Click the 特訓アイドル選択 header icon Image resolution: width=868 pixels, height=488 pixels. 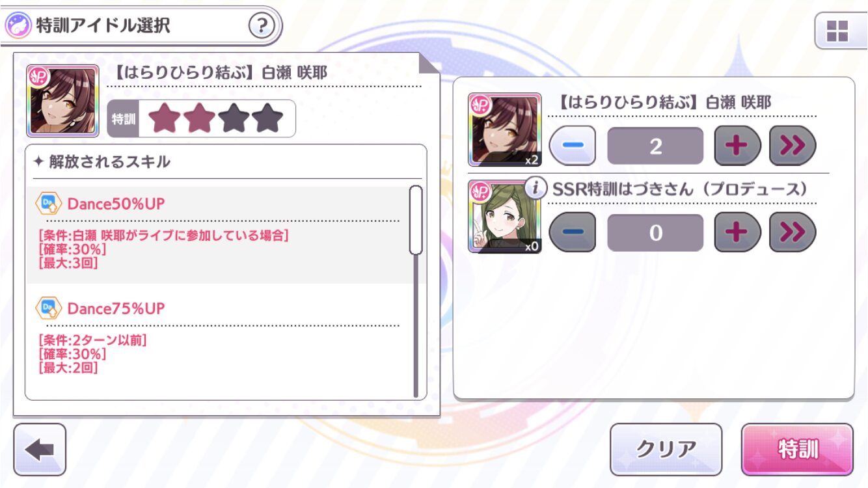pos(18,25)
